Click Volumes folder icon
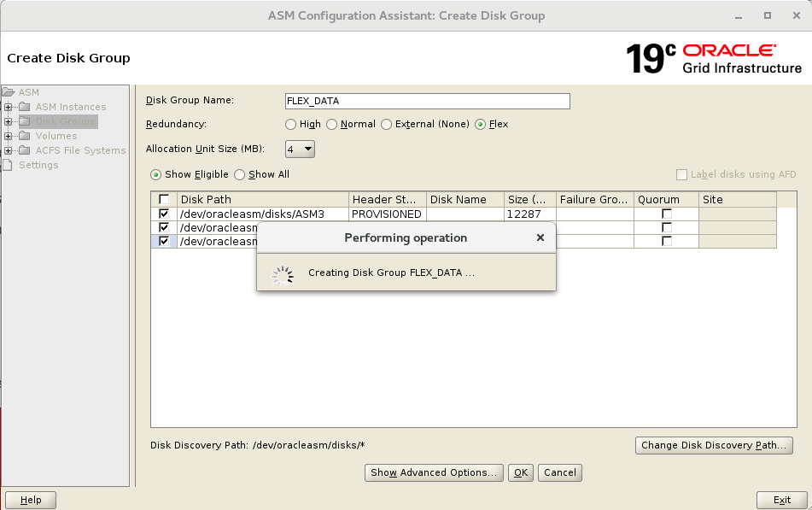The image size is (812, 510). pyautogui.click(x=25, y=136)
